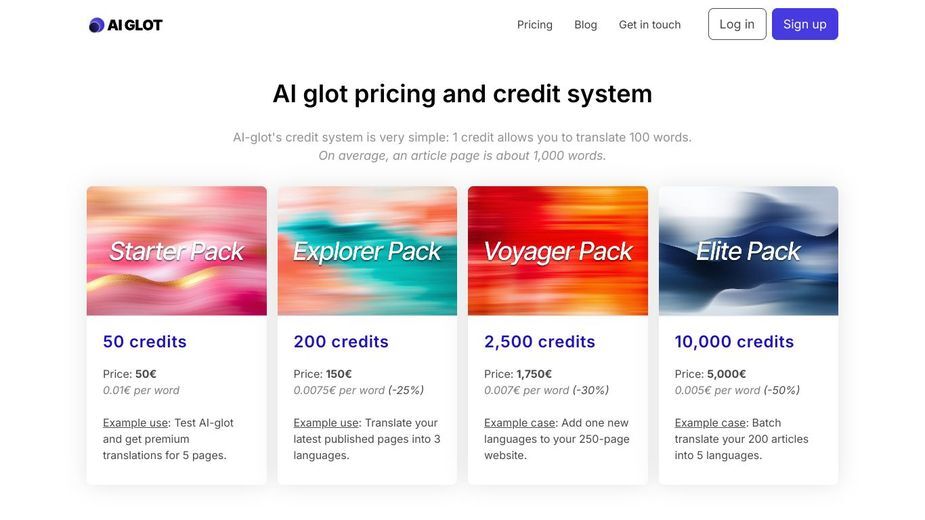Choose the 2,500 credits heading

coord(539,342)
